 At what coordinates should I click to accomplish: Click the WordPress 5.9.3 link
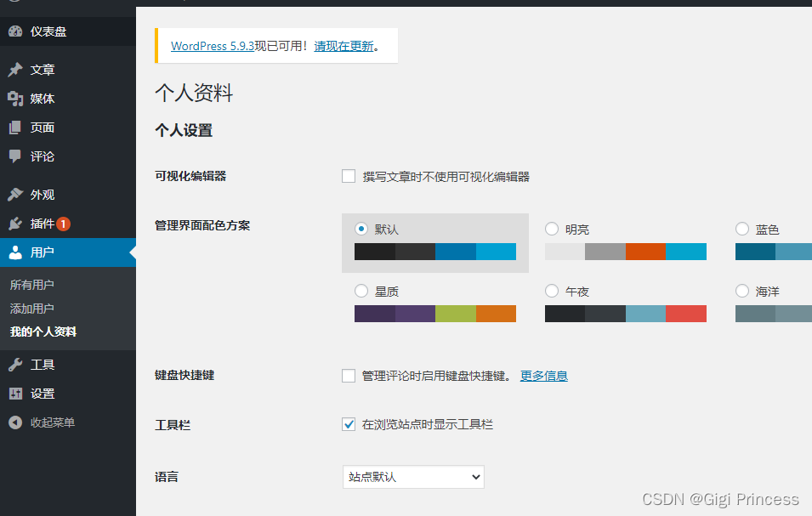(213, 46)
